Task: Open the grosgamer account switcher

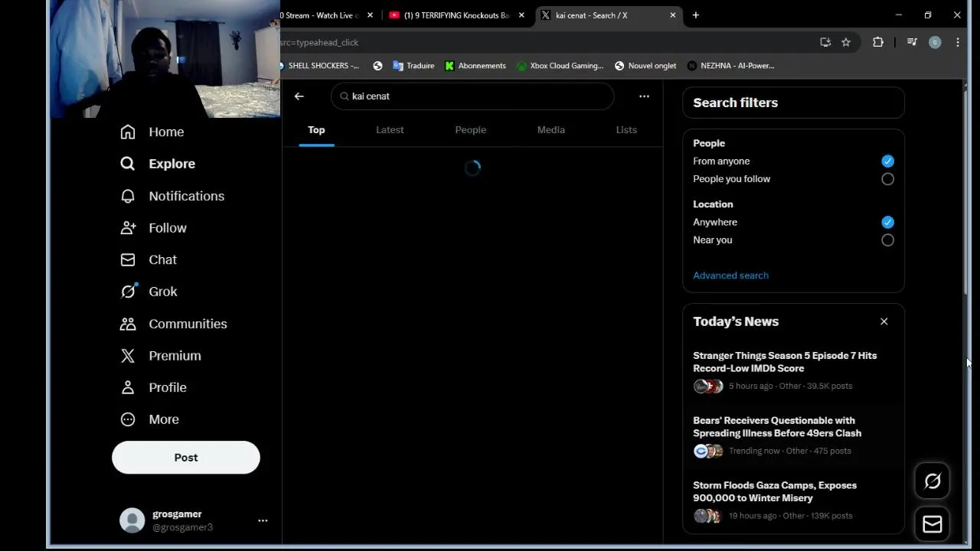Action: (x=192, y=520)
